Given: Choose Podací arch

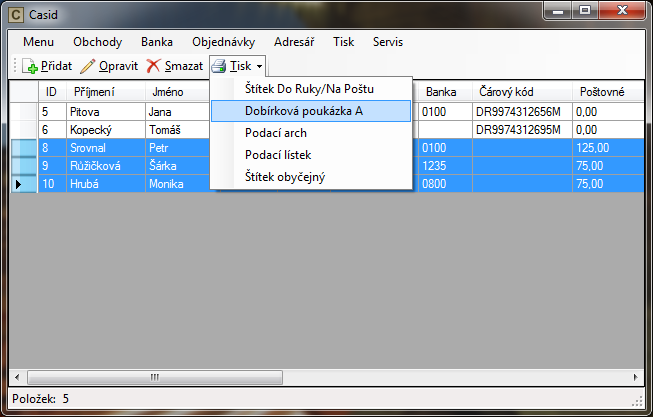Looking at the screenshot, I should [x=311, y=133].
